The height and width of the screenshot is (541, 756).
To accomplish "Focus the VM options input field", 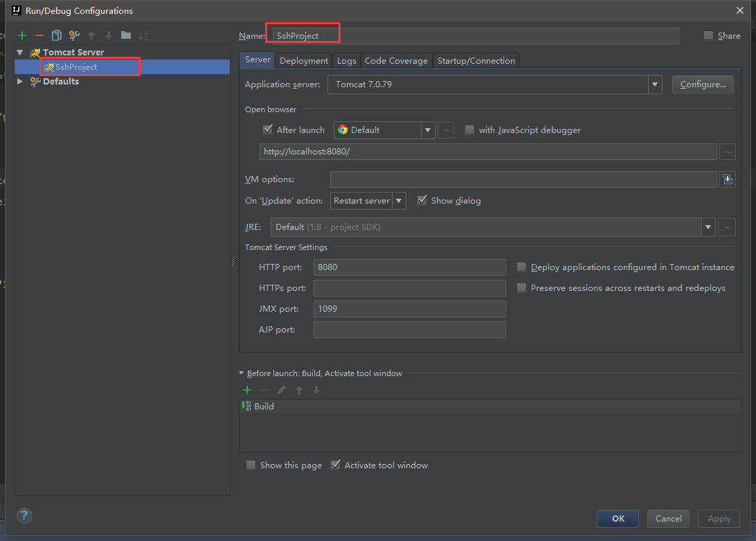I will (523, 179).
